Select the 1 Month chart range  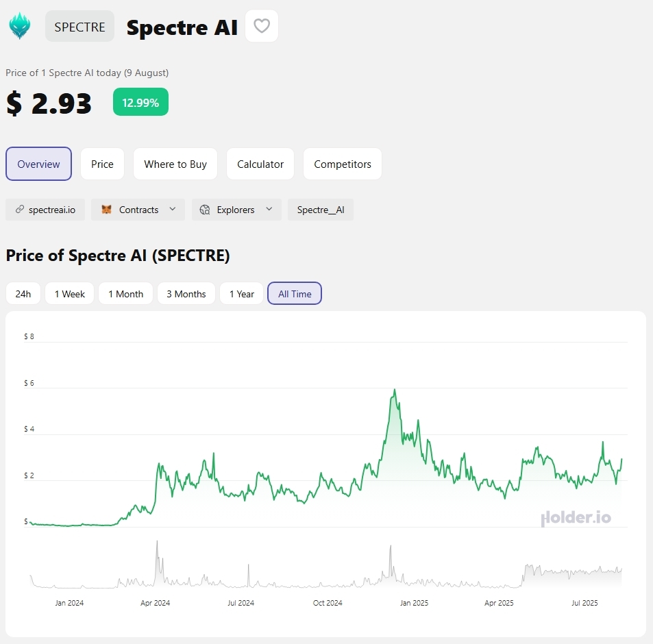[x=126, y=293]
